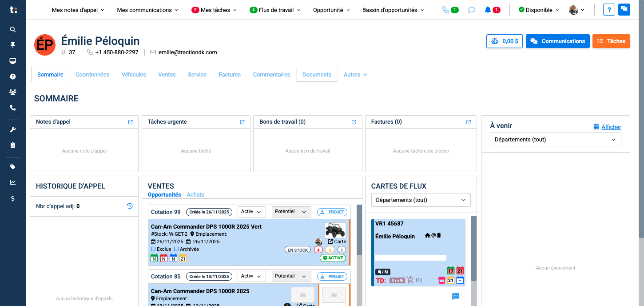Image resolution: width=644 pixels, height=306 pixels.
Task: Open the wrench service icon in the sidebar
Action: coord(12,129)
